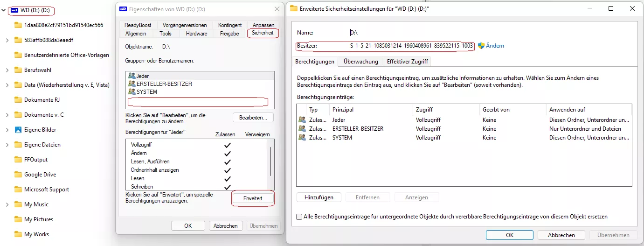Click the Geerbt von column header

513,110
